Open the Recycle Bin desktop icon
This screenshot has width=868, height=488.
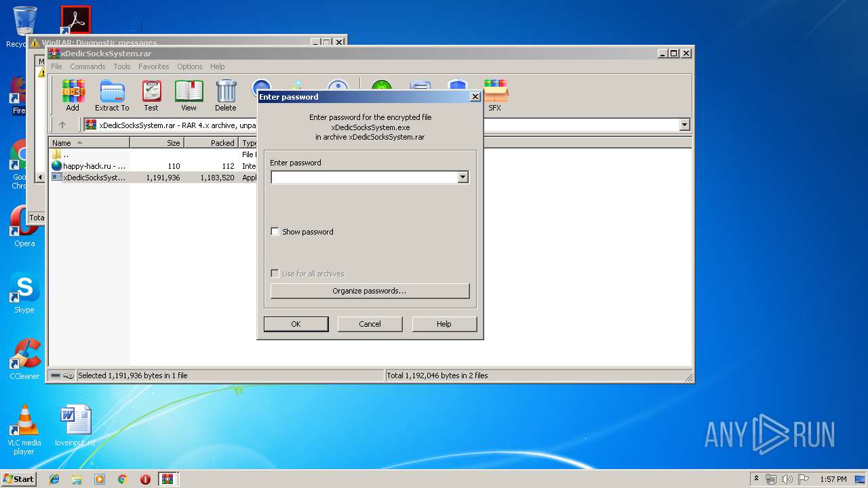24,26
